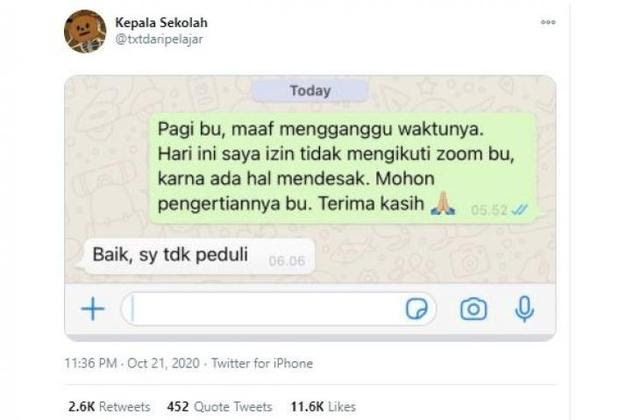Open the embedded WhatsApp chat screenshot image
Image resolution: width=640 pixels, height=420 pixels.
(310, 207)
